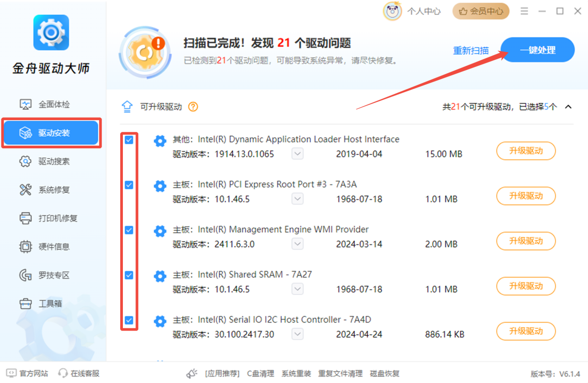Open the hamburger menu near window controls

pyautogui.click(x=524, y=11)
